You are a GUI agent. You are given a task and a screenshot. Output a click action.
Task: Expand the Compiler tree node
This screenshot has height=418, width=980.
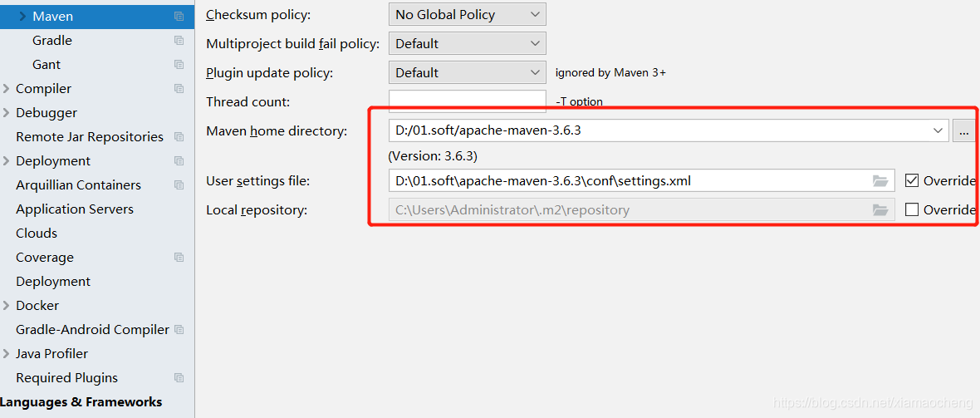(7, 89)
